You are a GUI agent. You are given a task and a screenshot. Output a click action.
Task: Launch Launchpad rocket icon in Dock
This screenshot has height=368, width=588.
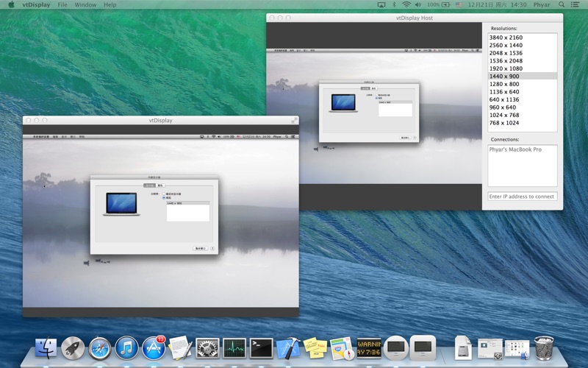[x=73, y=348]
